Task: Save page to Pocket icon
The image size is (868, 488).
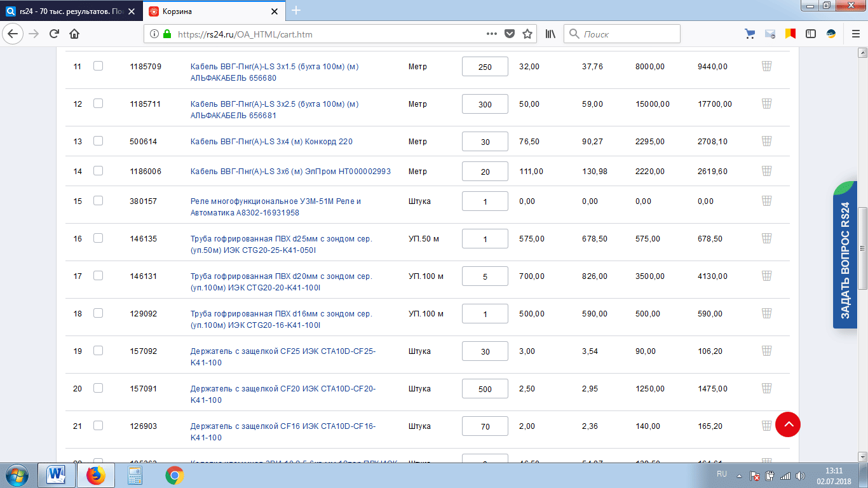Action: pos(509,34)
